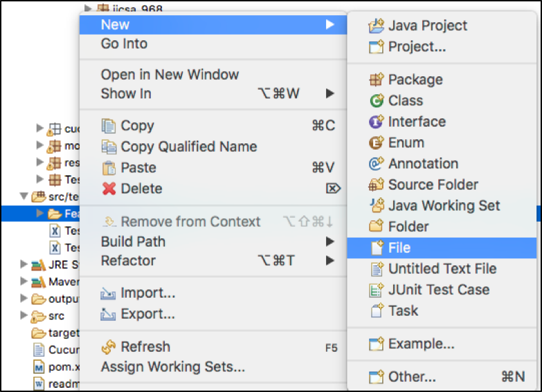
Task: Click the purple Interface icon
Action: pos(376,122)
